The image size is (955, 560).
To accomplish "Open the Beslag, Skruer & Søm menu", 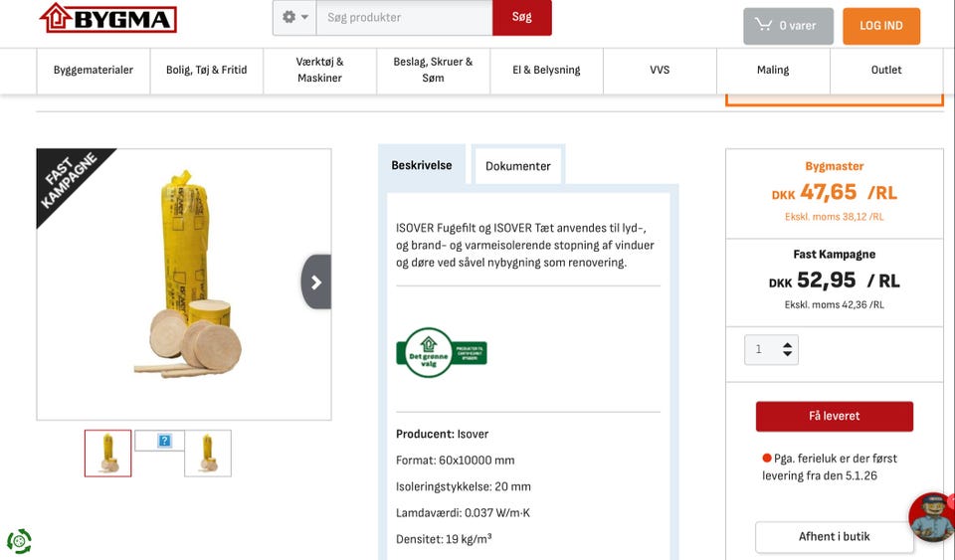I will [433, 70].
